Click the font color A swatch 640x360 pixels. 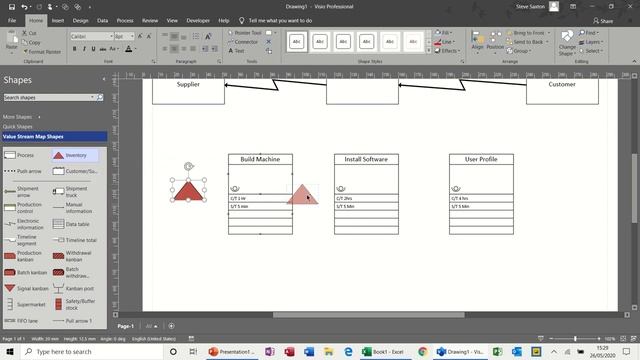129,49
